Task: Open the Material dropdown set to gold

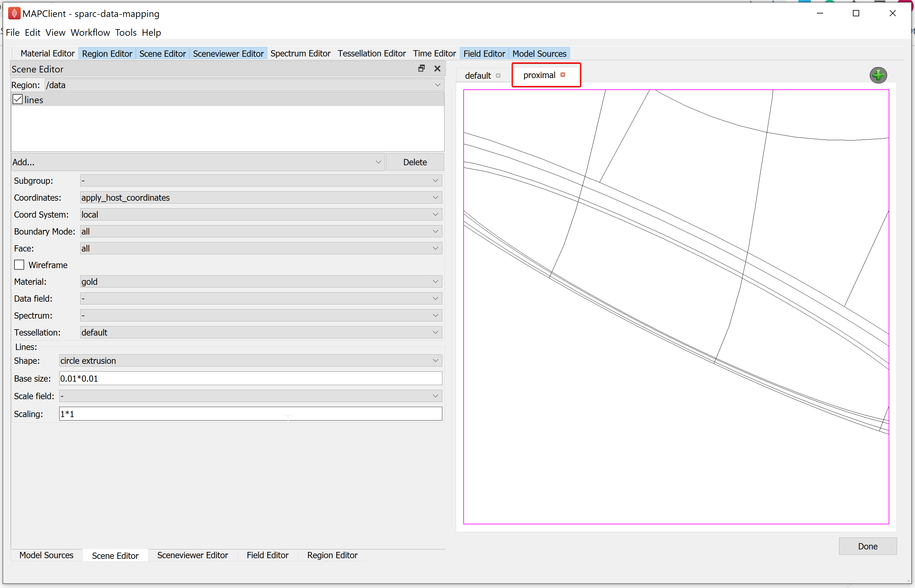Action: [x=261, y=282]
